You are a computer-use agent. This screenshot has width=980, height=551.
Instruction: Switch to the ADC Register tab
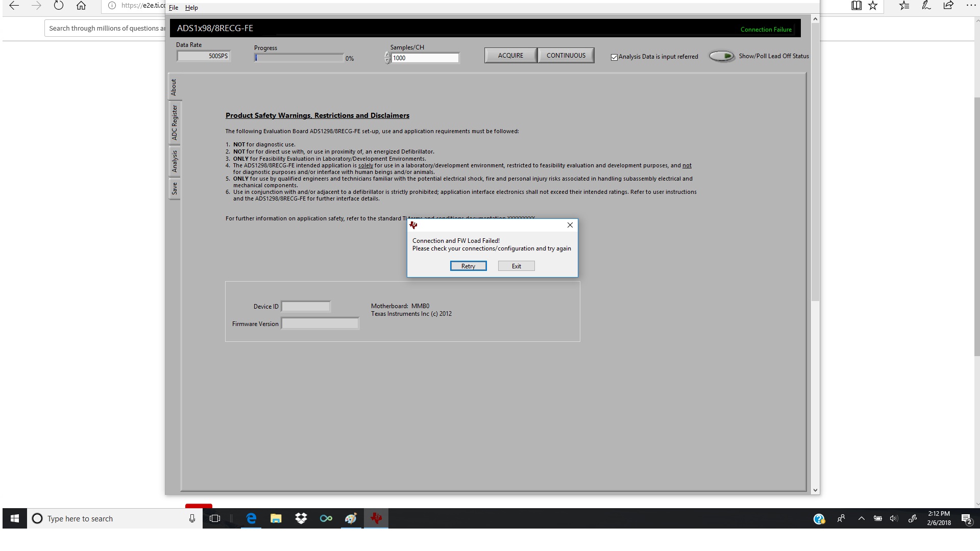click(175, 123)
